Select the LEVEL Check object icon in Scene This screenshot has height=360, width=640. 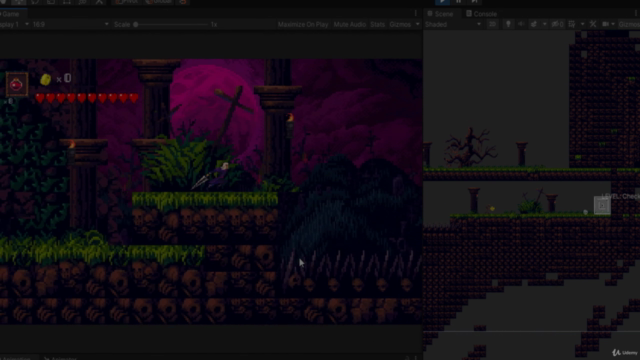click(602, 205)
